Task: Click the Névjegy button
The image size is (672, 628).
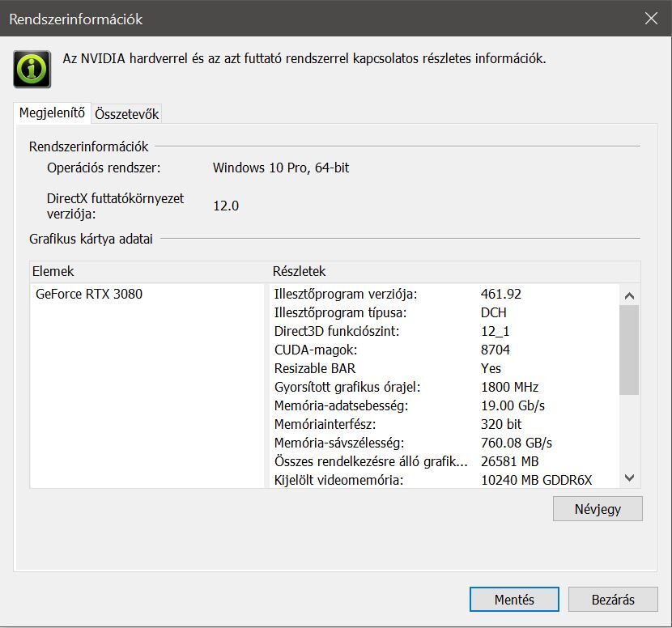Action: [x=598, y=509]
